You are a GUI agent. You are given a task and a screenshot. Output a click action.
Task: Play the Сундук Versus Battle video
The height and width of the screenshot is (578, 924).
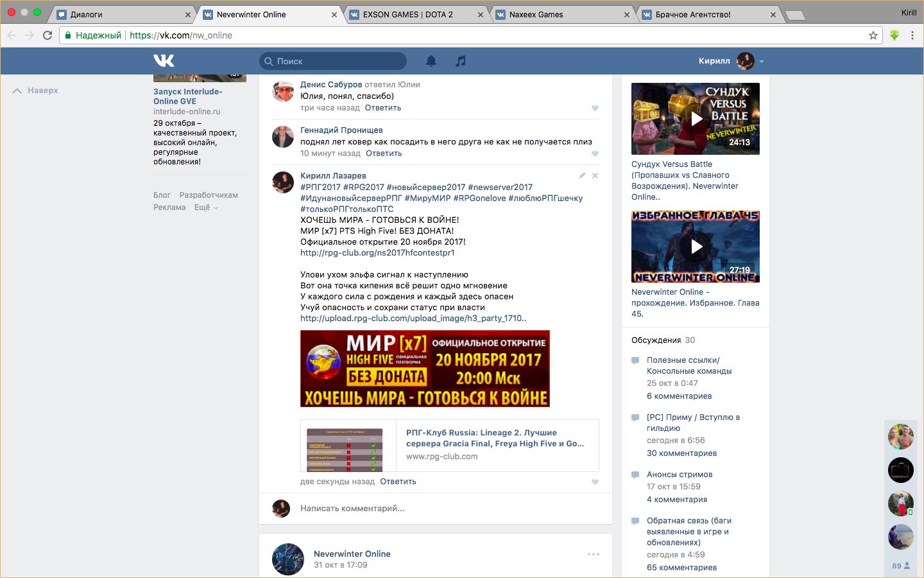point(696,119)
